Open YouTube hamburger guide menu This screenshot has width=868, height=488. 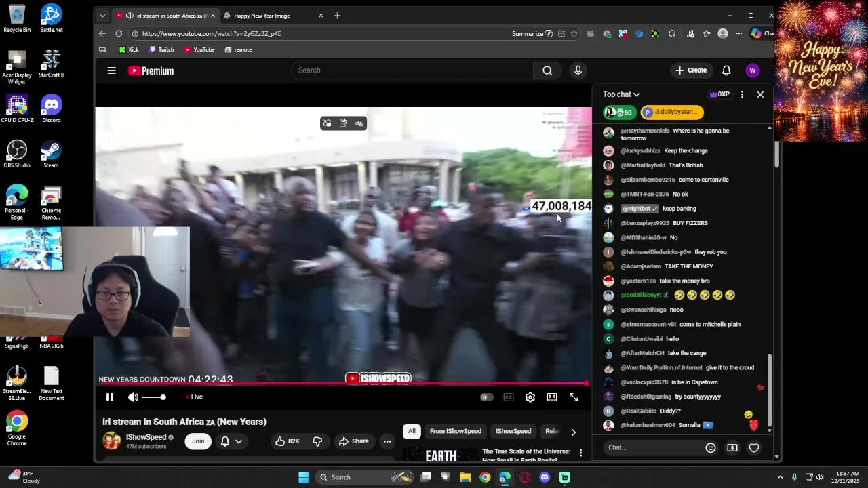[x=112, y=70]
